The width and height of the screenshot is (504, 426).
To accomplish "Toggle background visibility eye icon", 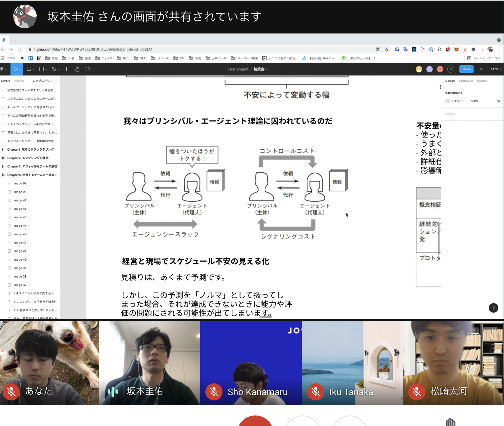I will point(498,101).
